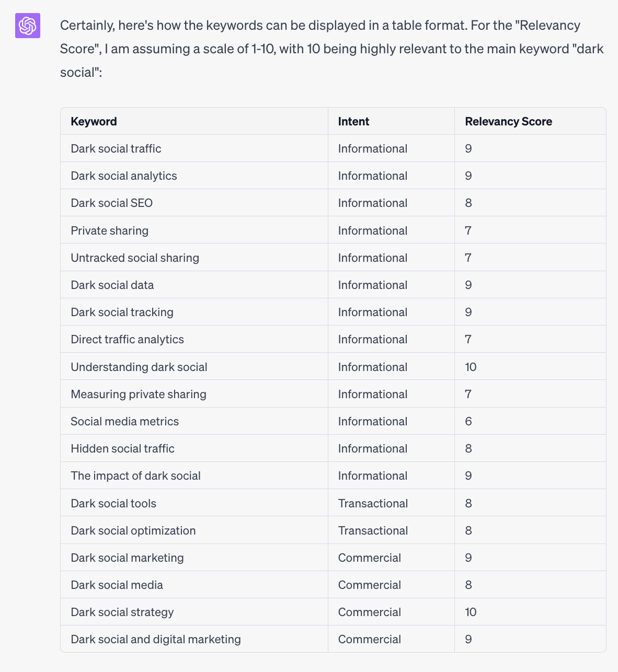Click the ChatGPT avatar logo icon

click(x=28, y=25)
